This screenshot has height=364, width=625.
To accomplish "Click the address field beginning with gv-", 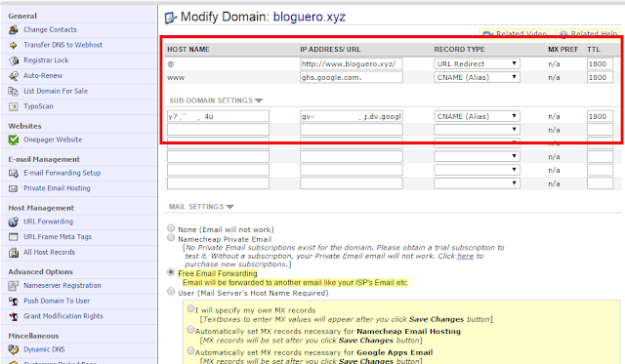I will pos(352,116).
